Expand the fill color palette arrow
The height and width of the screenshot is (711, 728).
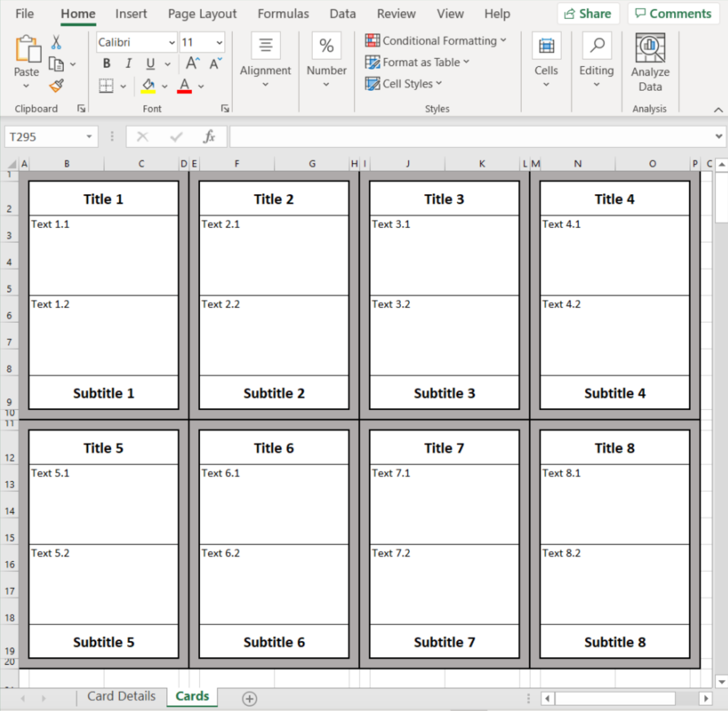pyautogui.click(x=165, y=86)
